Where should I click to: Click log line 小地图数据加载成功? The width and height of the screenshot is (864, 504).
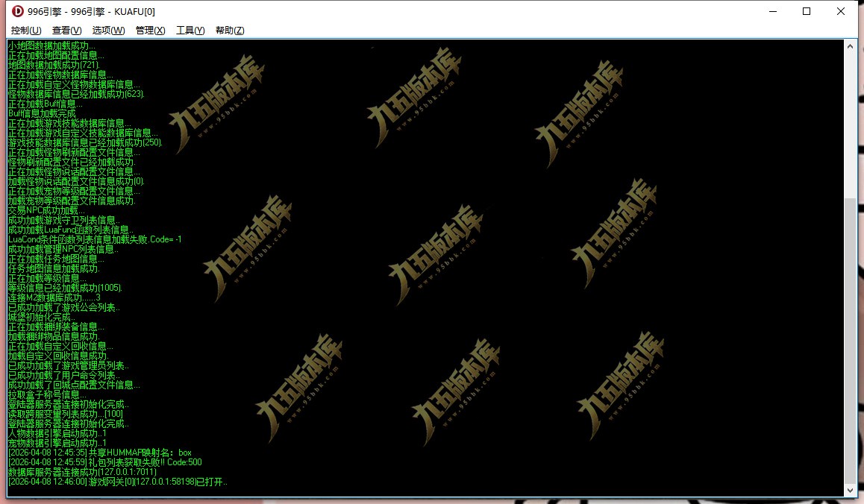[51, 45]
